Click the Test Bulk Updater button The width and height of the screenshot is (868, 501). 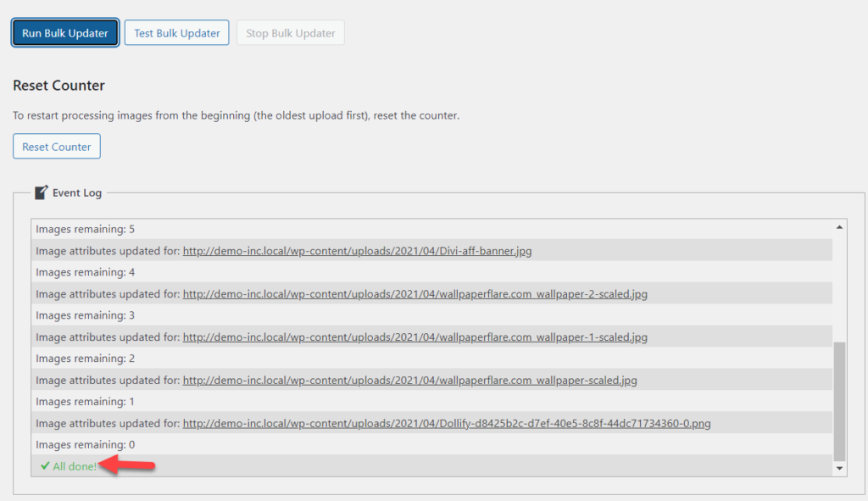[176, 33]
